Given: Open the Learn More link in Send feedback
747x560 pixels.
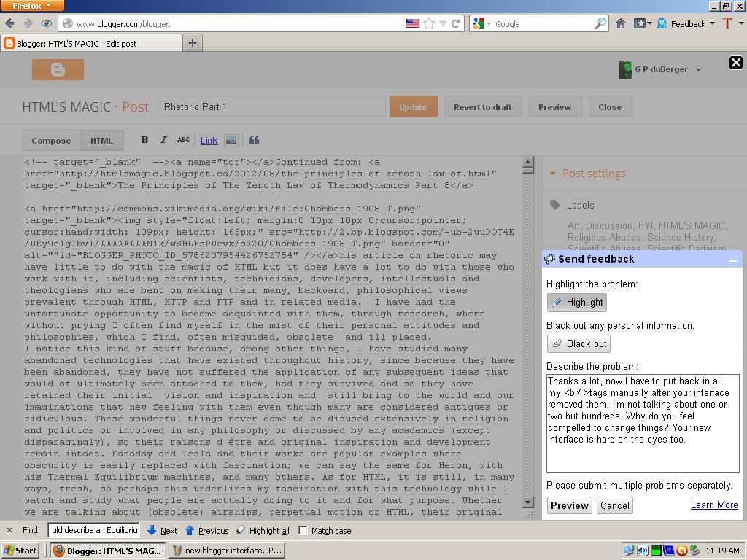Looking at the screenshot, I should (713, 505).
